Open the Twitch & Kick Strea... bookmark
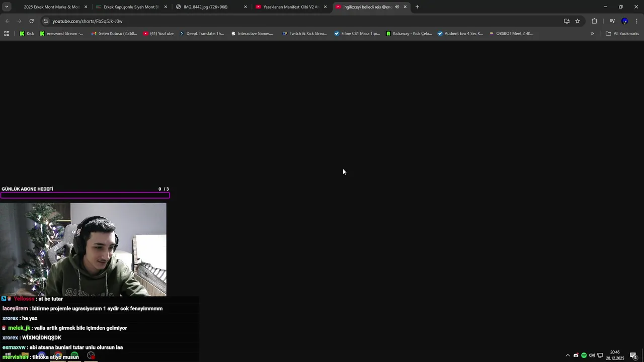 (304, 34)
